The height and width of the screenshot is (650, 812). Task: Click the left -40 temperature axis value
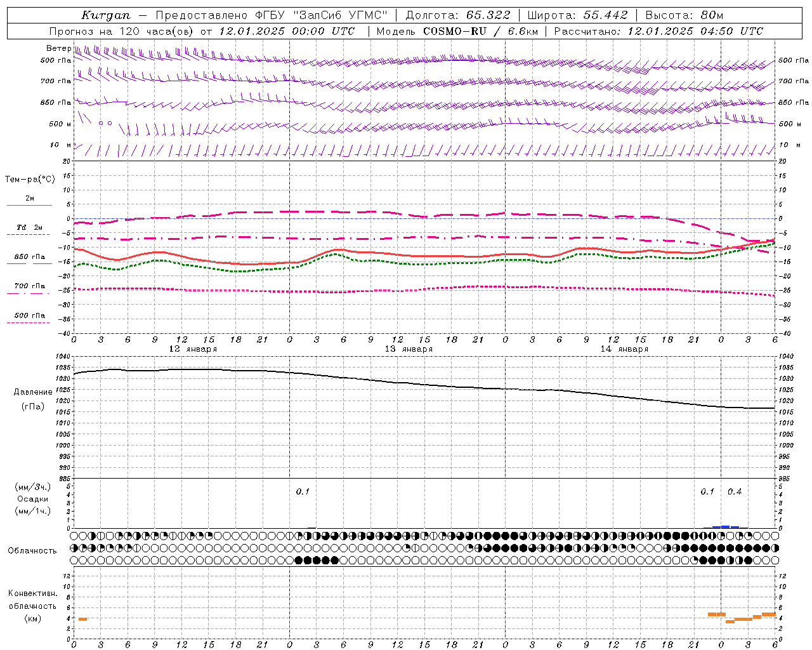pos(65,333)
